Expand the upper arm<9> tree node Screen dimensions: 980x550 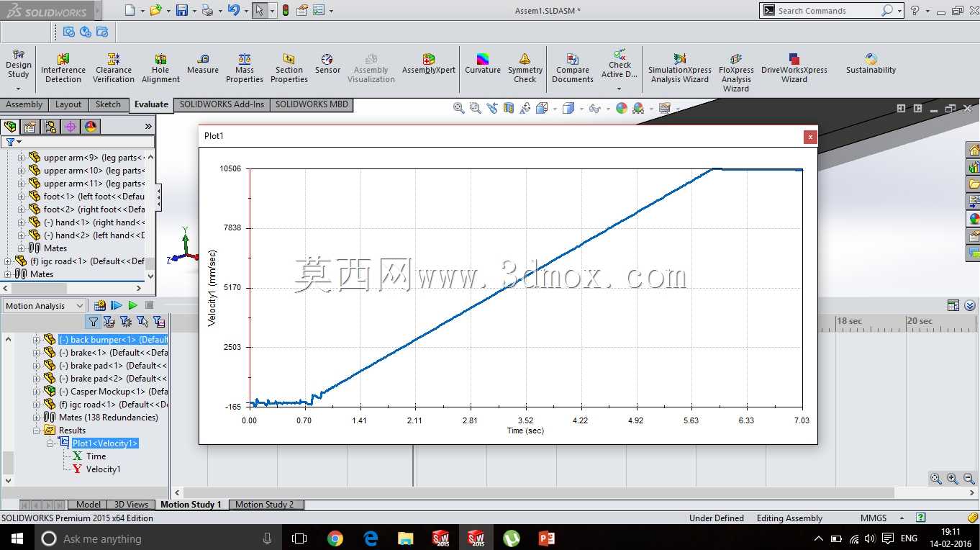(21, 158)
